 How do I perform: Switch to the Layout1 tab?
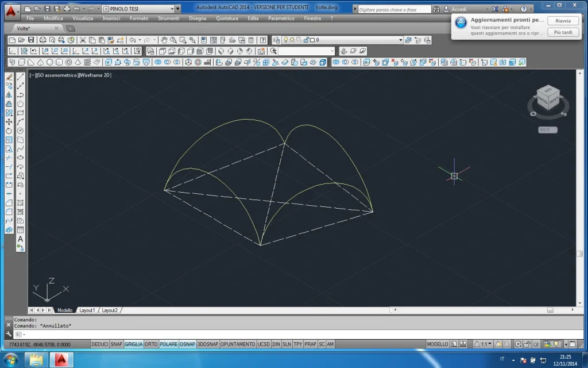(87, 310)
